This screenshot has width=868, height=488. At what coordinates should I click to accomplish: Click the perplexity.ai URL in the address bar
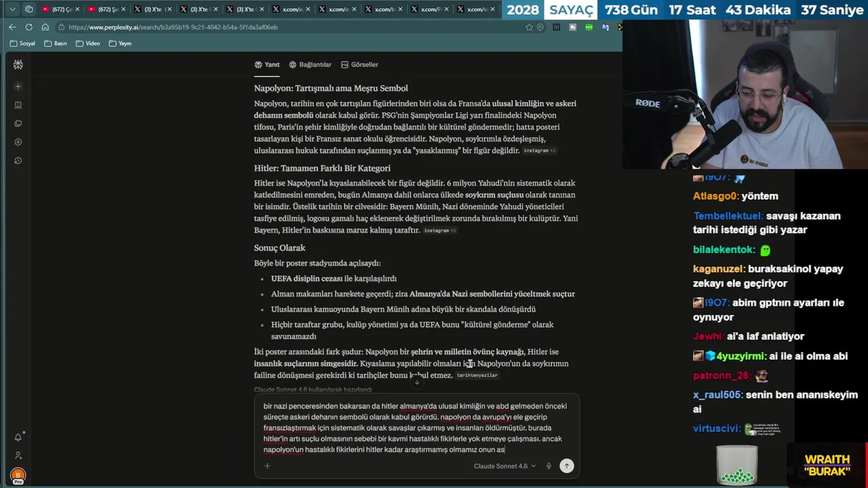click(x=173, y=27)
